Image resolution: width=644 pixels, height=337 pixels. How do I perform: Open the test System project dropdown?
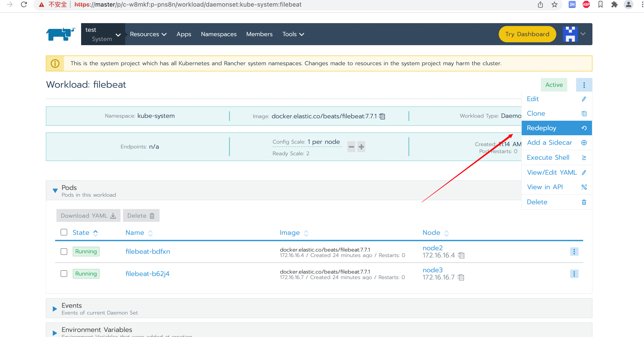click(103, 34)
